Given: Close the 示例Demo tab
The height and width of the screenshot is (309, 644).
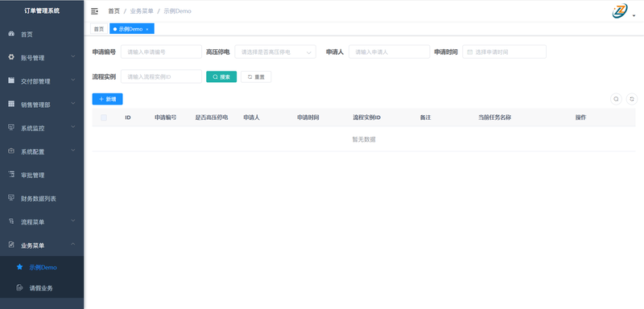Looking at the screenshot, I should (147, 29).
